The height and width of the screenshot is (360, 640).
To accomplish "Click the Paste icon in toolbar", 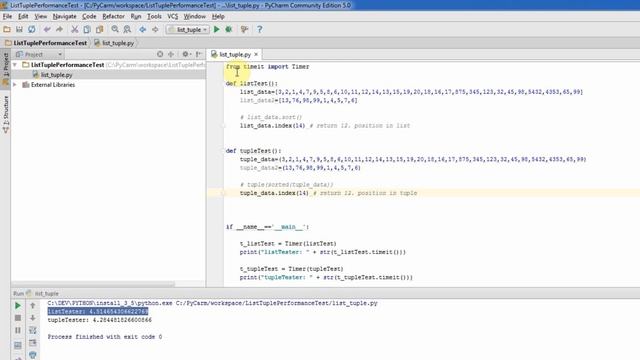I will pyautogui.click(x=100, y=29).
